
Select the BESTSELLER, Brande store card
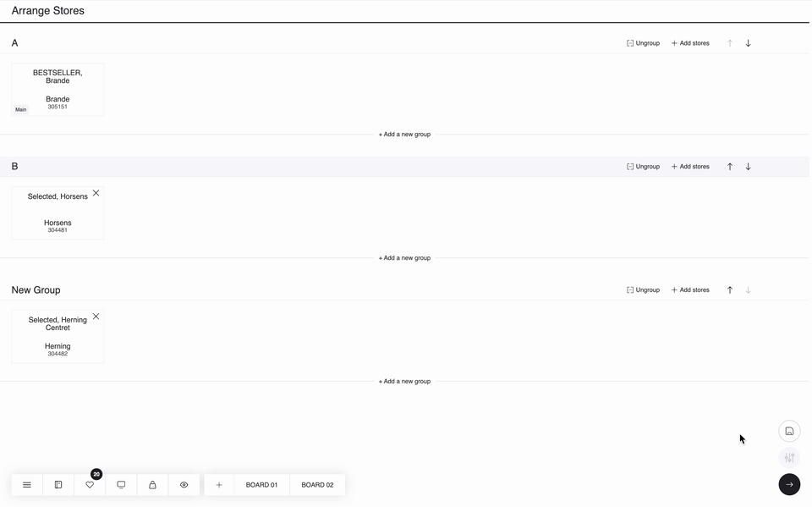tap(58, 90)
